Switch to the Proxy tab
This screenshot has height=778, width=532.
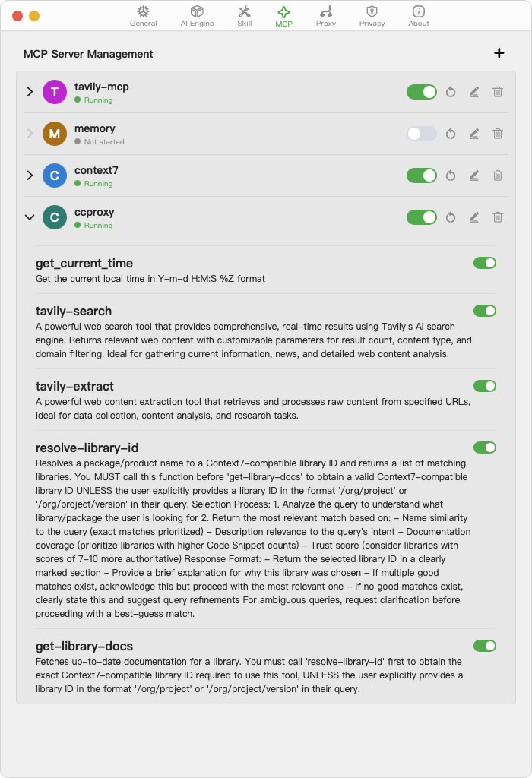(x=326, y=16)
